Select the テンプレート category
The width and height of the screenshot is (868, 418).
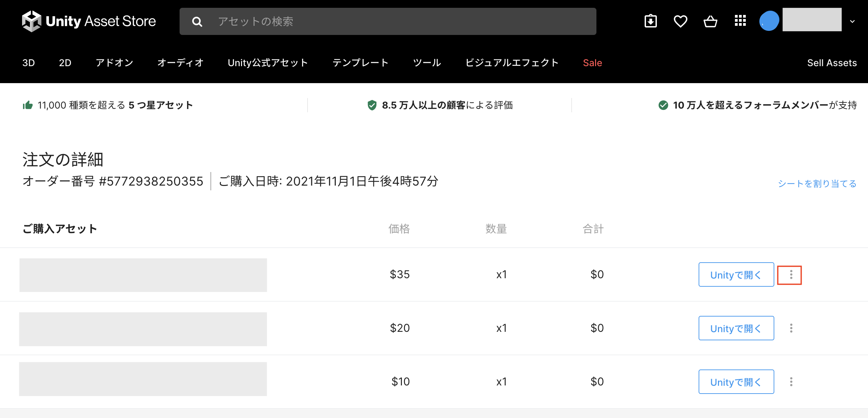pyautogui.click(x=361, y=63)
